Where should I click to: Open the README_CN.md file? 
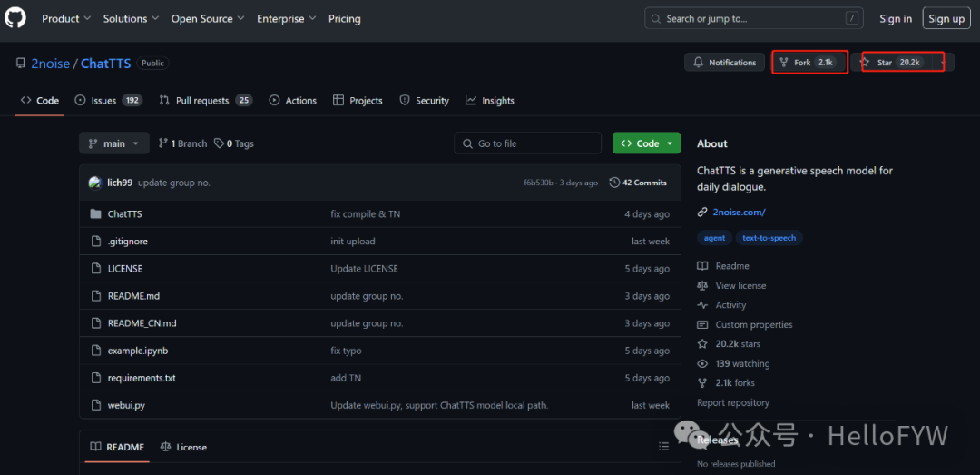click(142, 323)
